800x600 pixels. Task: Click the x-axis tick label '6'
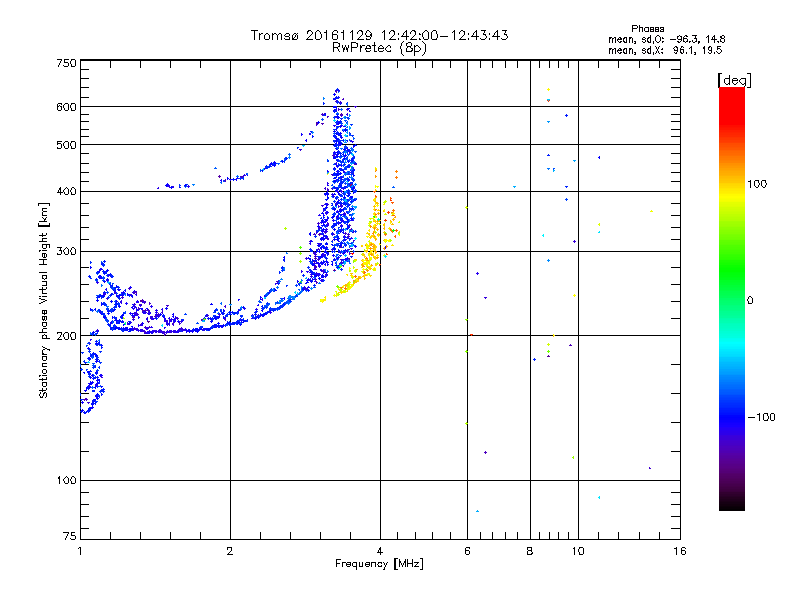point(467,551)
